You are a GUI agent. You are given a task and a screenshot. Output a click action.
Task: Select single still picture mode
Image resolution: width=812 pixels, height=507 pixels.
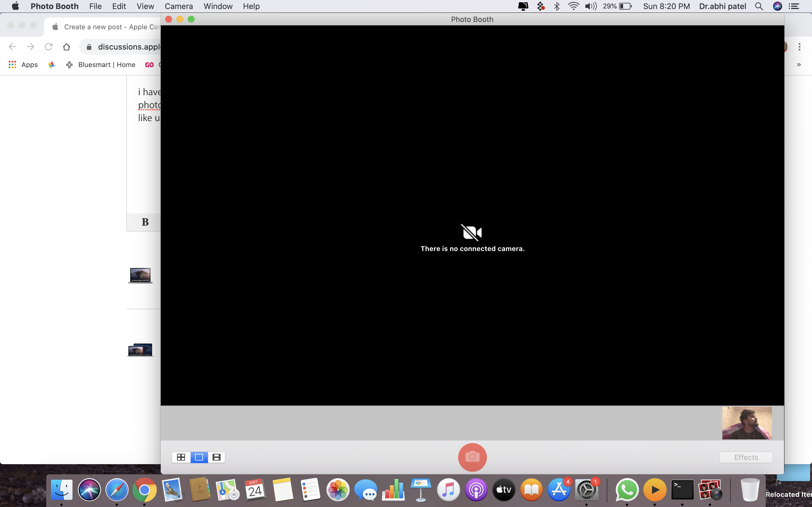pos(199,457)
